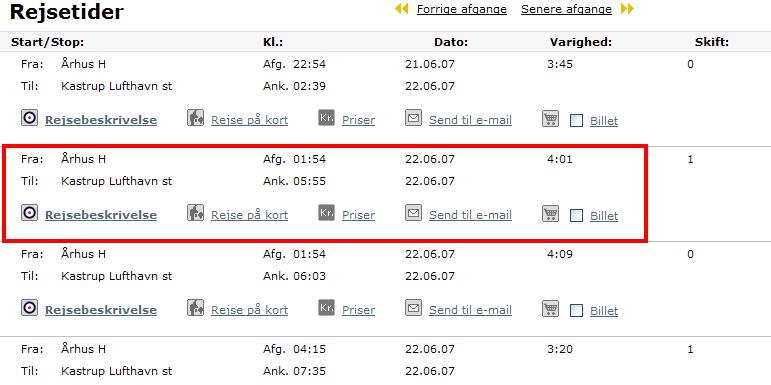Click the map icon in the 22:54 departure row

tap(196, 118)
